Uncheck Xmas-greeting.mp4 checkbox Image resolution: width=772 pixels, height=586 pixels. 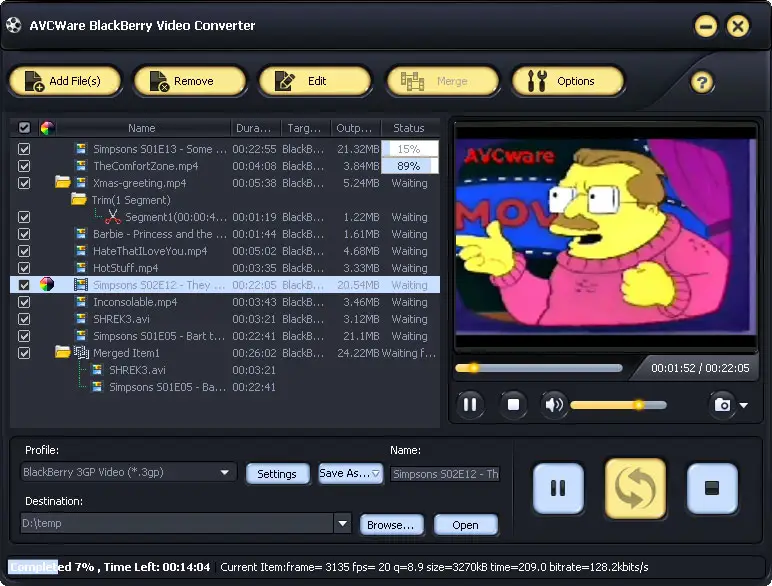24,183
